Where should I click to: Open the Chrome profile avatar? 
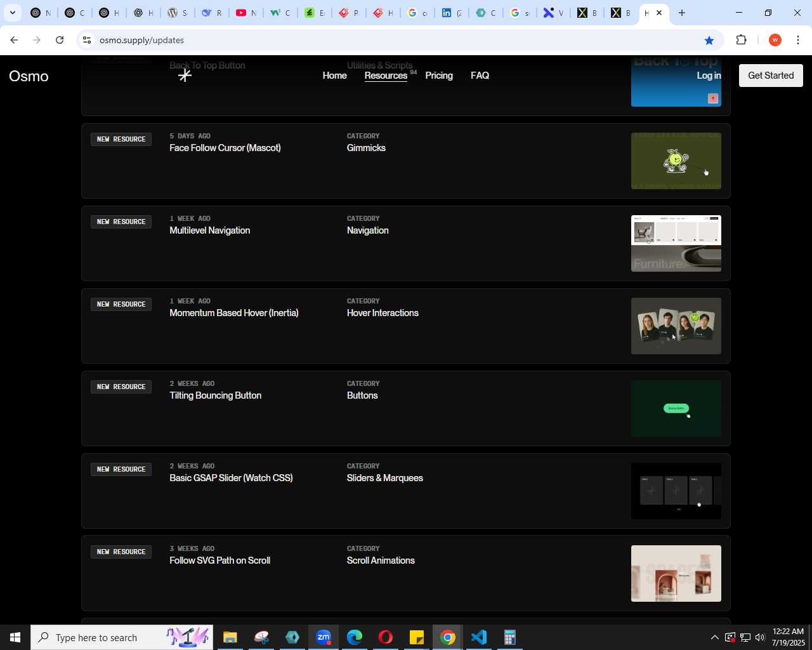[x=775, y=40]
